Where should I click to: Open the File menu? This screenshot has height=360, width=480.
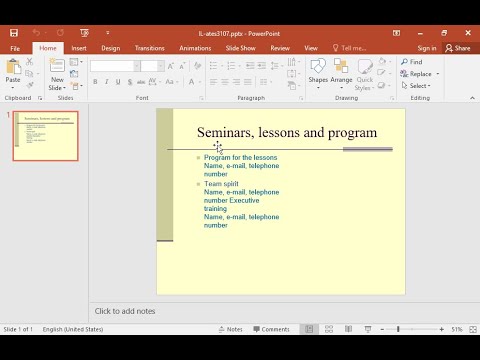tap(15, 48)
